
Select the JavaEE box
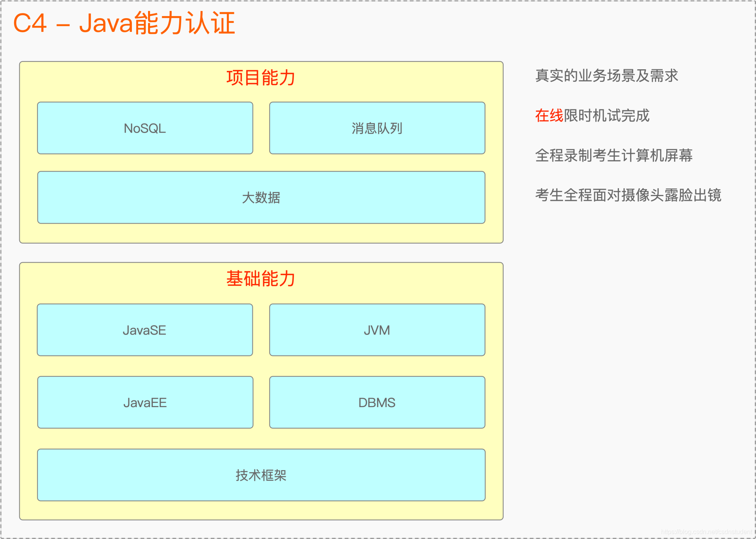coord(145,402)
